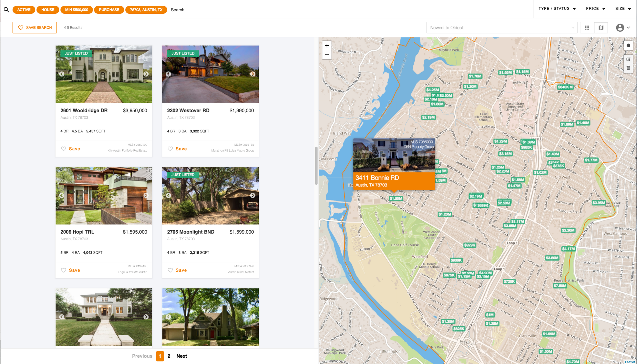The width and height of the screenshot is (637, 364).
Task: Click the listings panel scrollbar
Action: pos(316,166)
